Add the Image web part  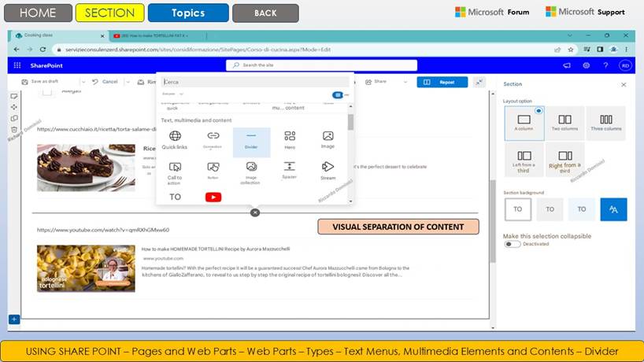328,139
